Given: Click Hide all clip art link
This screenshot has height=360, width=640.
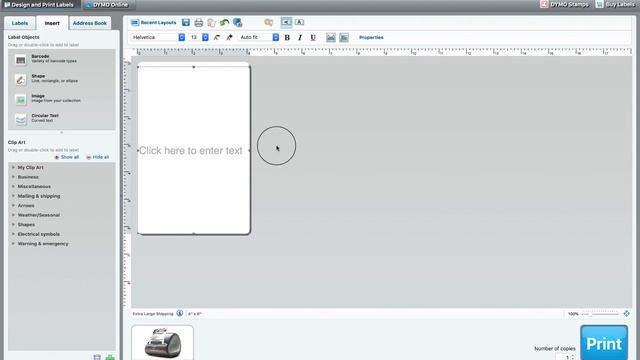Looking at the screenshot, I should pyautogui.click(x=98, y=157).
